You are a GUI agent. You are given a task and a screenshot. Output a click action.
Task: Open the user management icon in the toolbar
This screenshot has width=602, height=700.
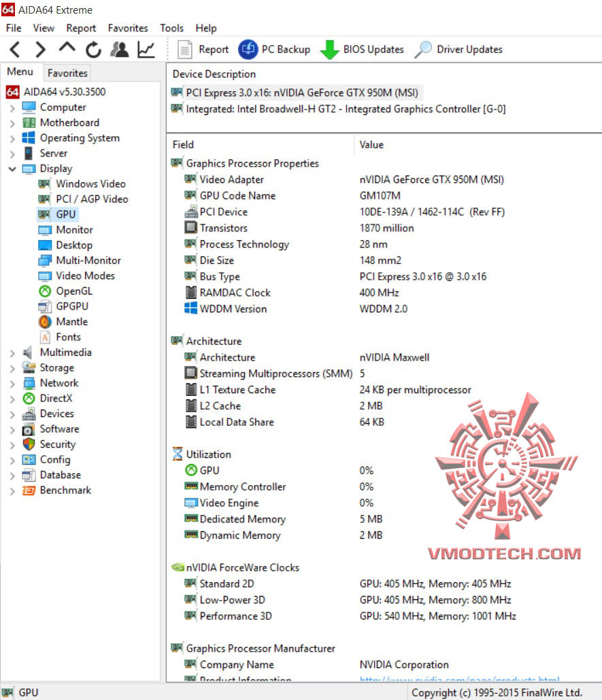click(x=120, y=50)
